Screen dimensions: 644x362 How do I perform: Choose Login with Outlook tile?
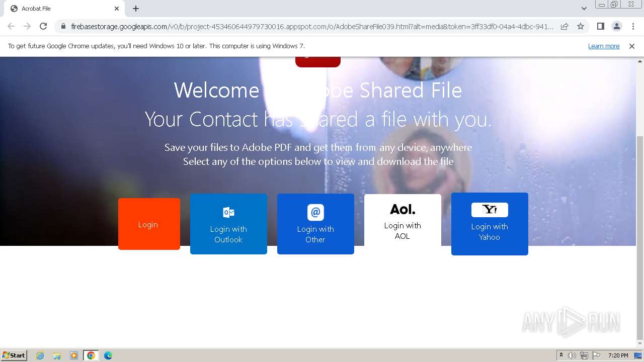[228, 224]
